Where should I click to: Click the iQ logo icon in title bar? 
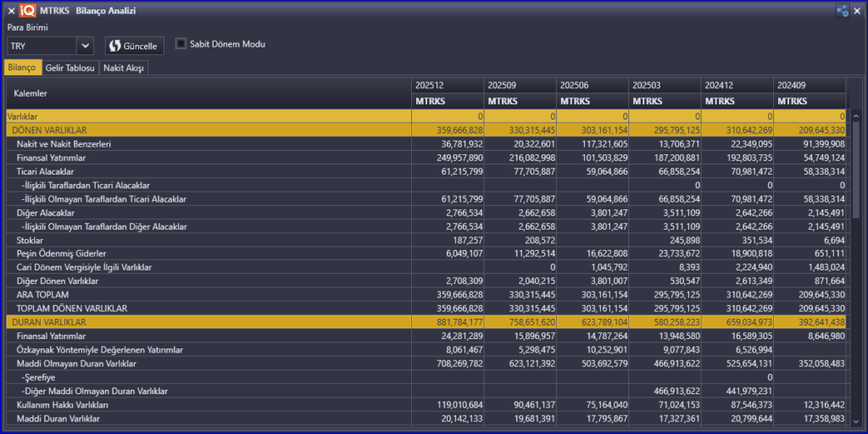point(27,10)
